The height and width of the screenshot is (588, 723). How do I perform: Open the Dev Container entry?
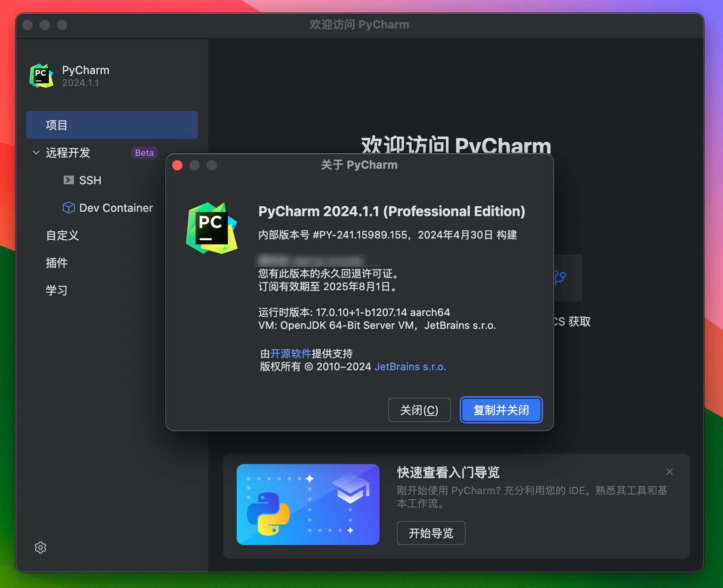[x=116, y=207]
